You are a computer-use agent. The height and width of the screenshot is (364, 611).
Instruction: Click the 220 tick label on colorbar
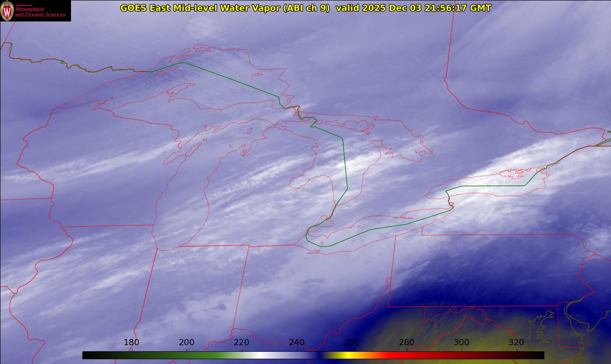coord(242,342)
